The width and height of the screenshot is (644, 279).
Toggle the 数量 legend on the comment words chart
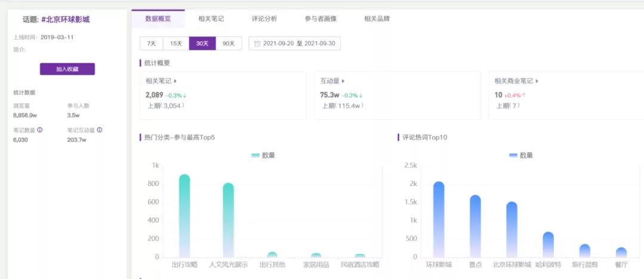point(521,156)
